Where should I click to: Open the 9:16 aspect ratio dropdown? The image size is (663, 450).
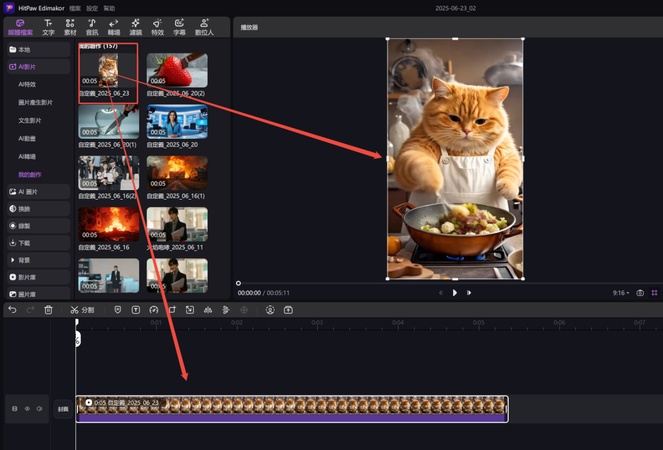620,293
